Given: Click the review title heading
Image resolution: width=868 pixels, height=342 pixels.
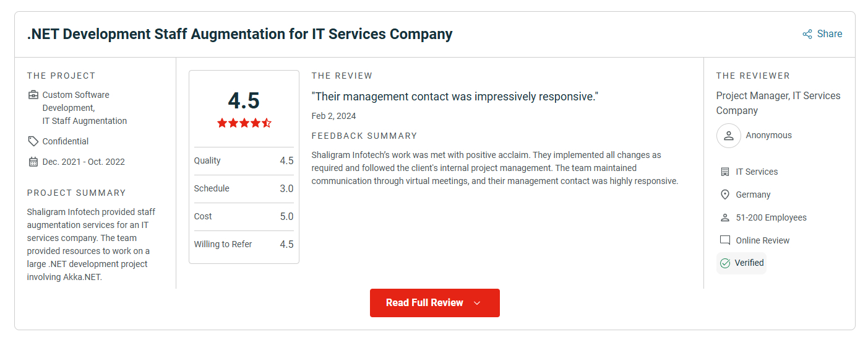Looking at the screenshot, I should pos(239,34).
